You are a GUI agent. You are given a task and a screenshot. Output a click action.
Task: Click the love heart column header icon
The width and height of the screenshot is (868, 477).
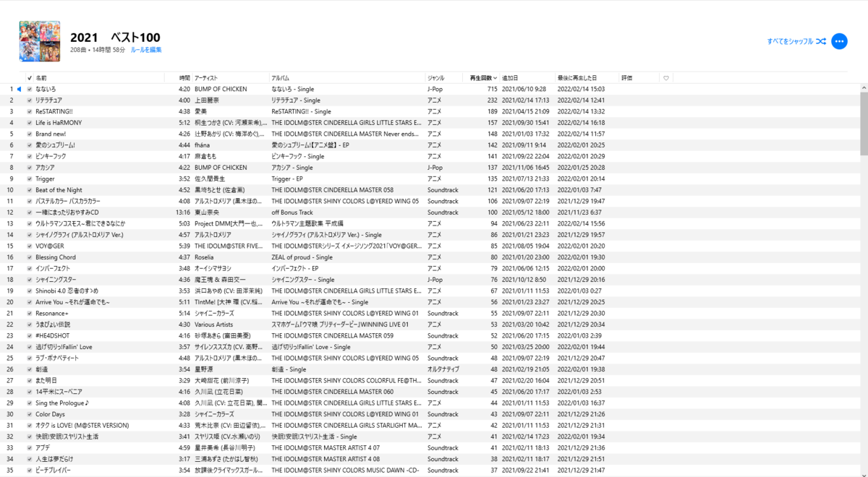click(x=665, y=78)
